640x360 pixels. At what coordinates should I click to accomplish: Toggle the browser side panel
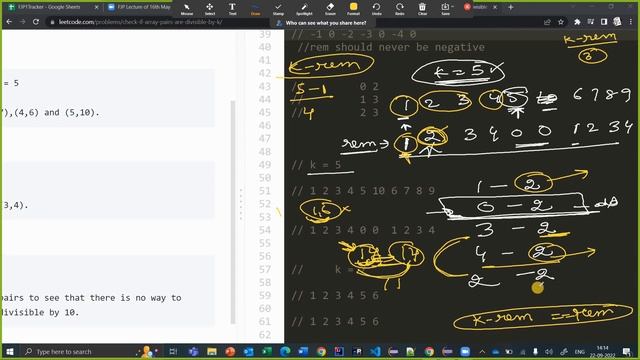604,22
